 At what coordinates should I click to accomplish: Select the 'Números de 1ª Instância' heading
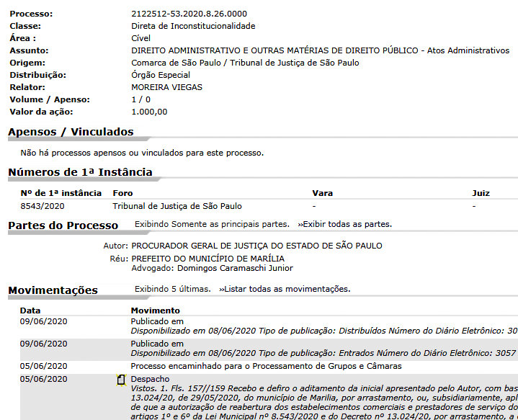pos(80,171)
